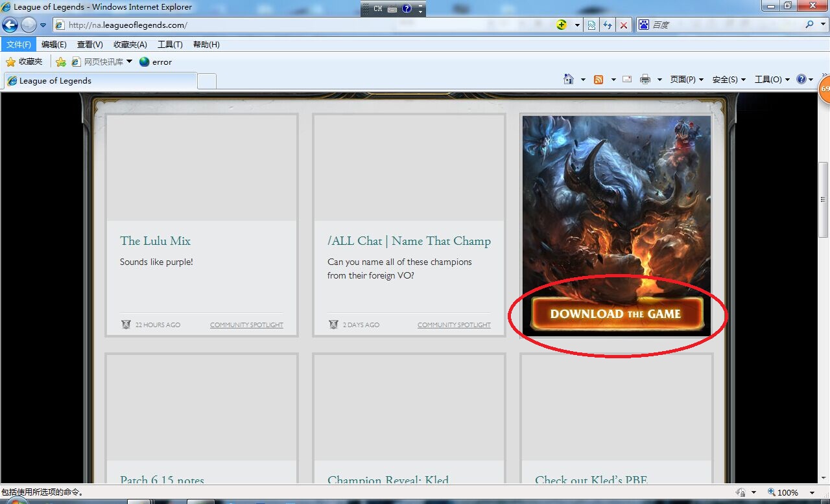The image size is (830, 504).
Task: Select the League of Legends browser tab
Action: pyautogui.click(x=101, y=81)
